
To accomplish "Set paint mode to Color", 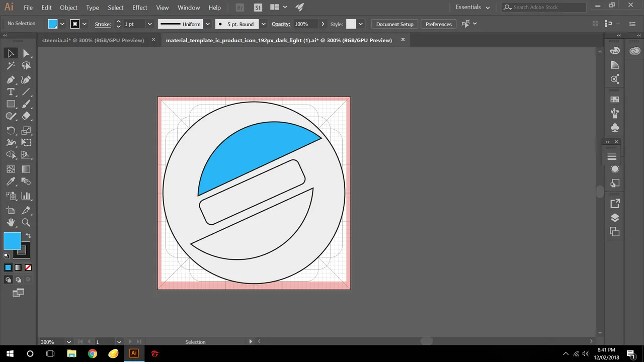I will (x=8, y=267).
